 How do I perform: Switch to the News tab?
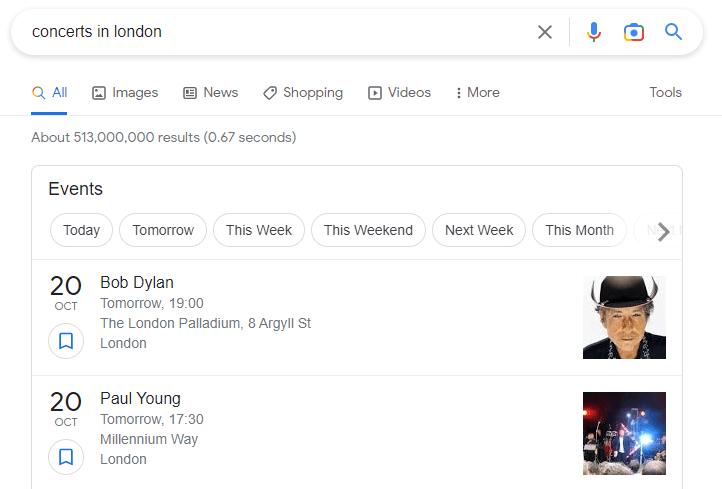(210, 93)
